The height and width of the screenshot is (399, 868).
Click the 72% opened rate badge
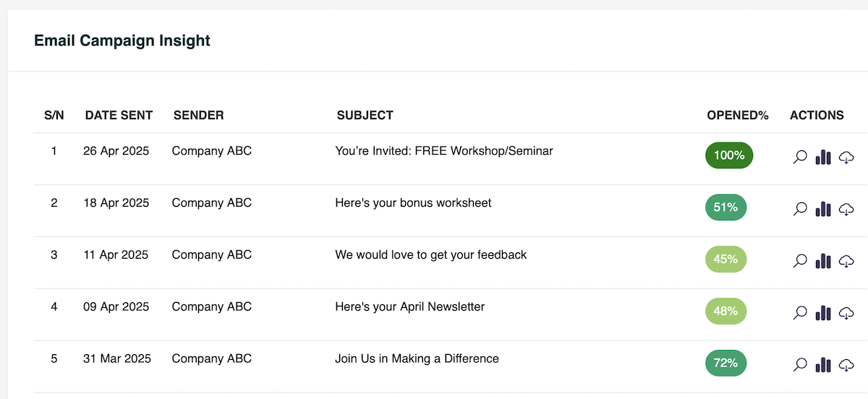click(726, 364)
